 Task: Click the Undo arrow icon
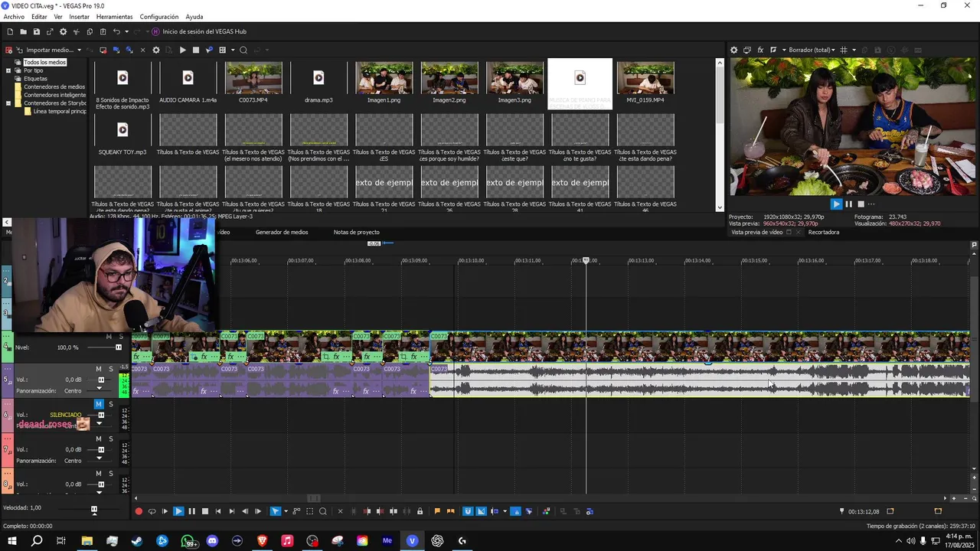point(116,31)
